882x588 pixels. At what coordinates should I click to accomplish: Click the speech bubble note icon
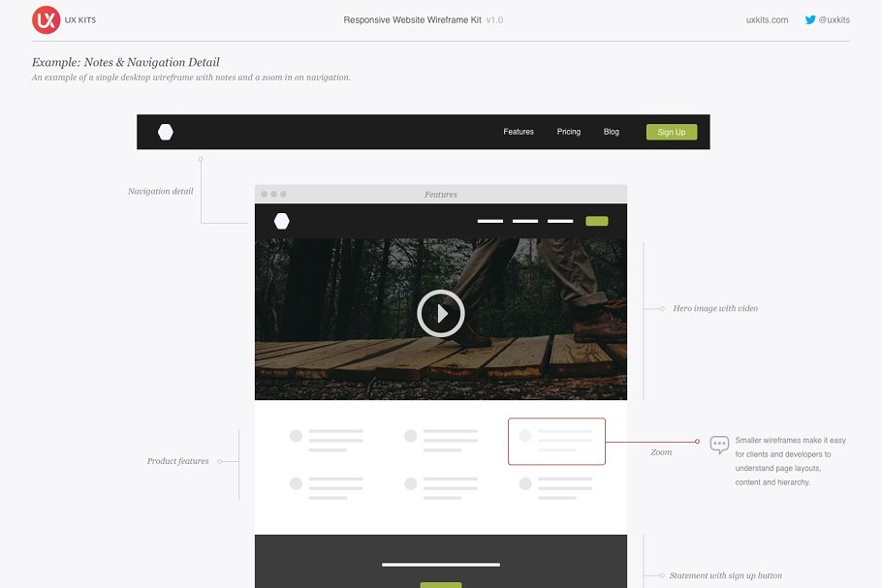coord(718,444)
